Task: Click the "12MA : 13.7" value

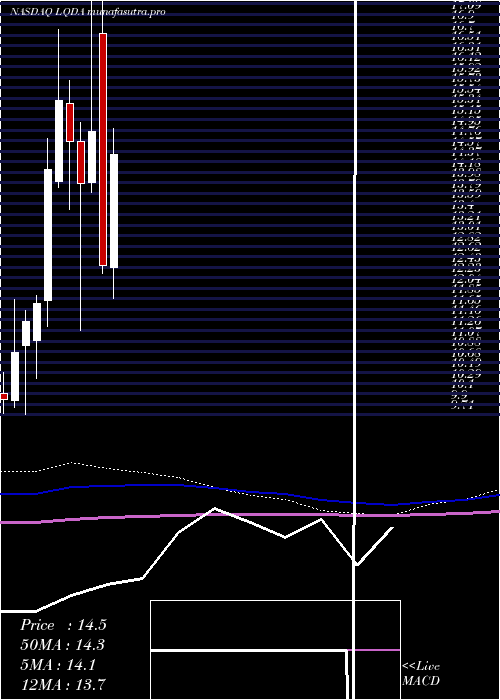Action: (x=63, y=684)
